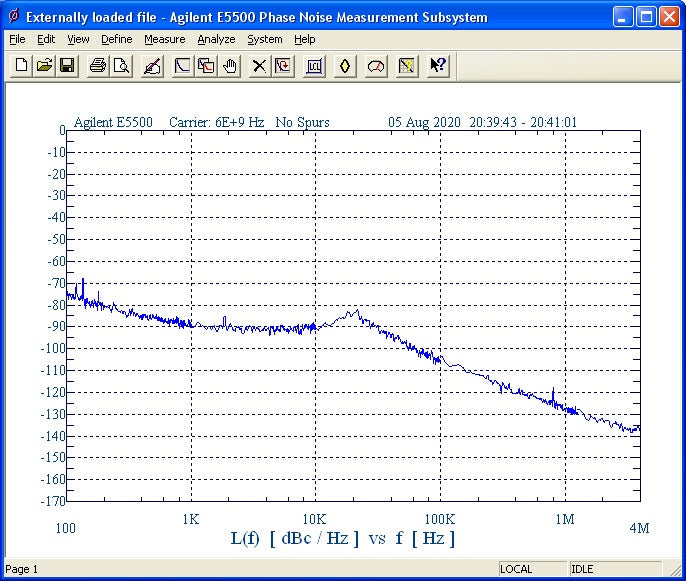The height and width of the screenshot is (581, 686).
Task: Click the context help arrow-question icon
Action: [x=437, y=66]
